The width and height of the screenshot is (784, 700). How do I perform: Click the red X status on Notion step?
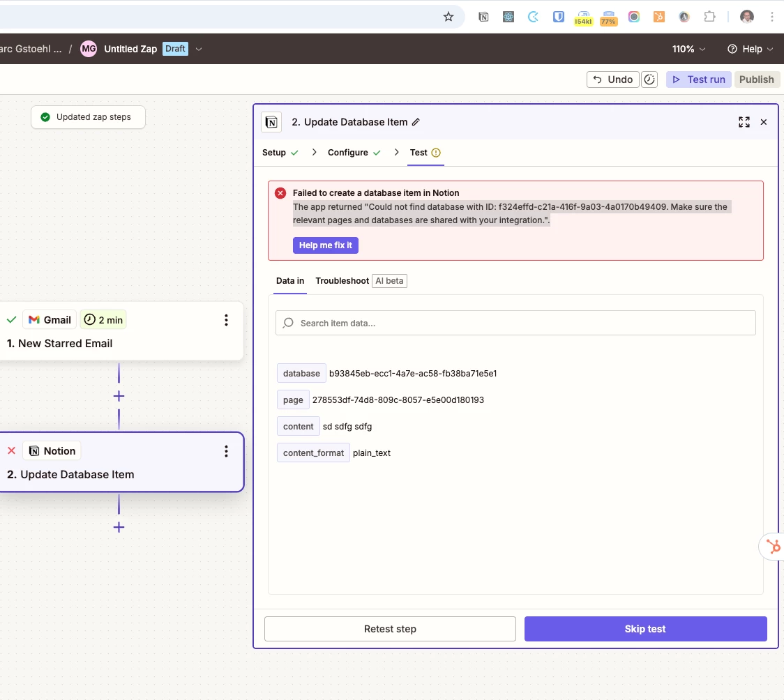(11, 450)
